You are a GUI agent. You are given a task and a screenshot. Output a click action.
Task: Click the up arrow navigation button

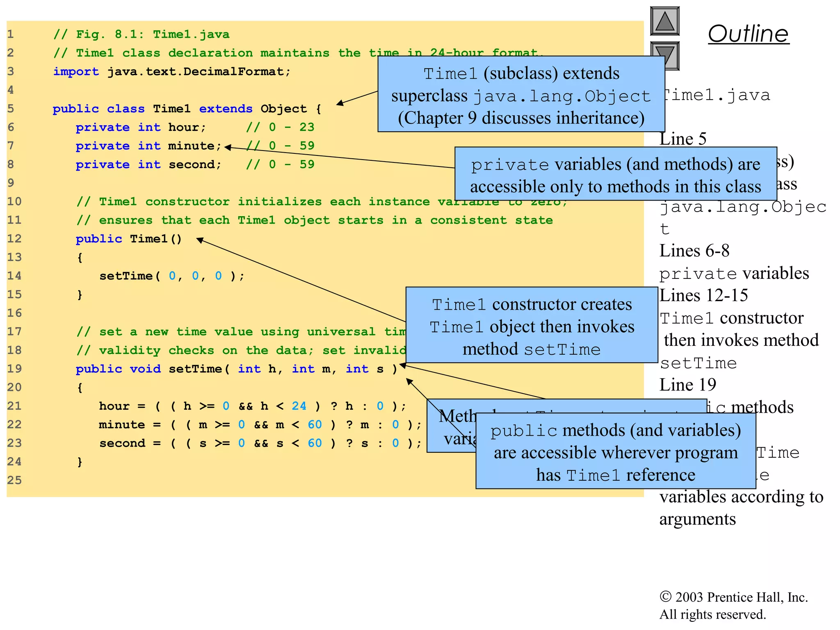point(665,21)
